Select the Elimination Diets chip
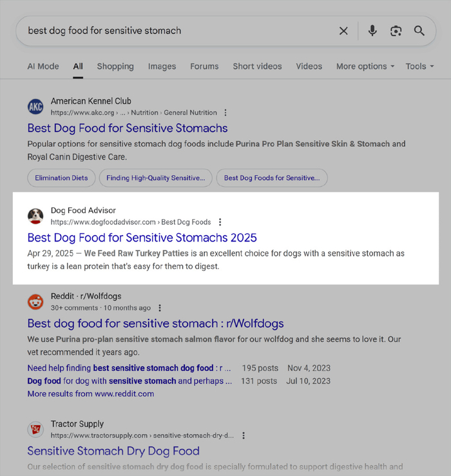The width and height of the screenshot is (451, 476). (x=61, y=178)
